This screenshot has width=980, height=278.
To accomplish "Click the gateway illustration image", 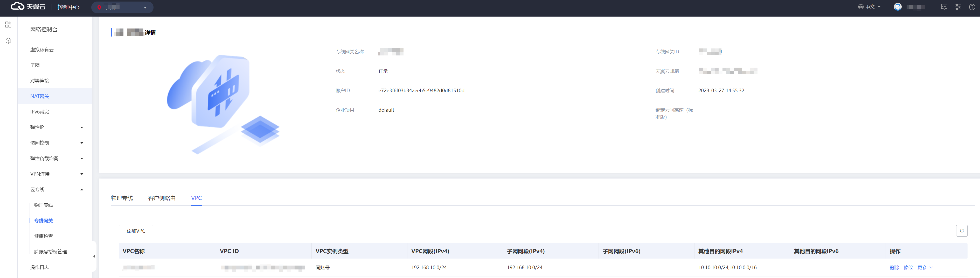I will pyautogui.click(x=223, y=104).
